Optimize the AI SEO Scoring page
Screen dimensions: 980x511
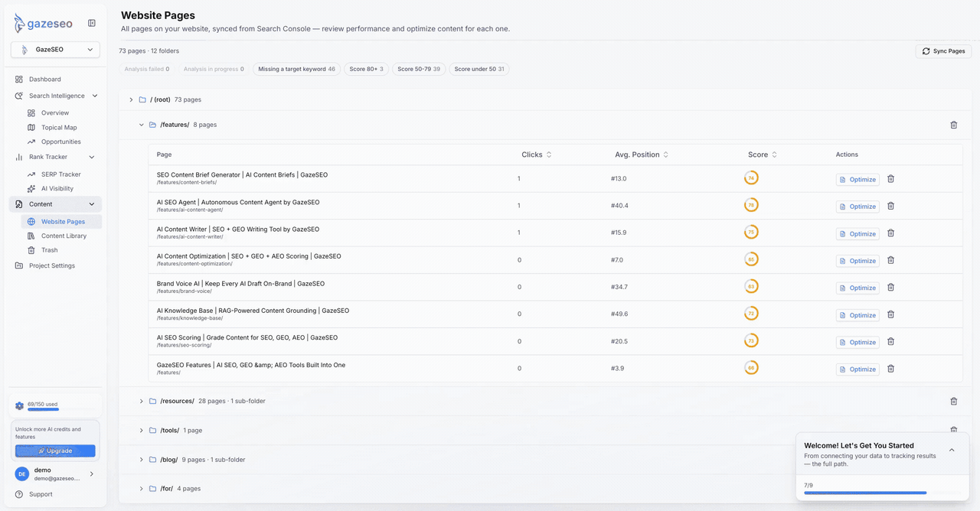[857, 343]
